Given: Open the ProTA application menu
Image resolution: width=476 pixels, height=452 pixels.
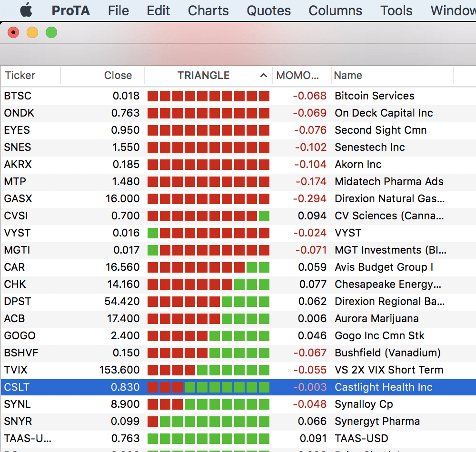Looking at the screenshot, I should pos(70,10).
